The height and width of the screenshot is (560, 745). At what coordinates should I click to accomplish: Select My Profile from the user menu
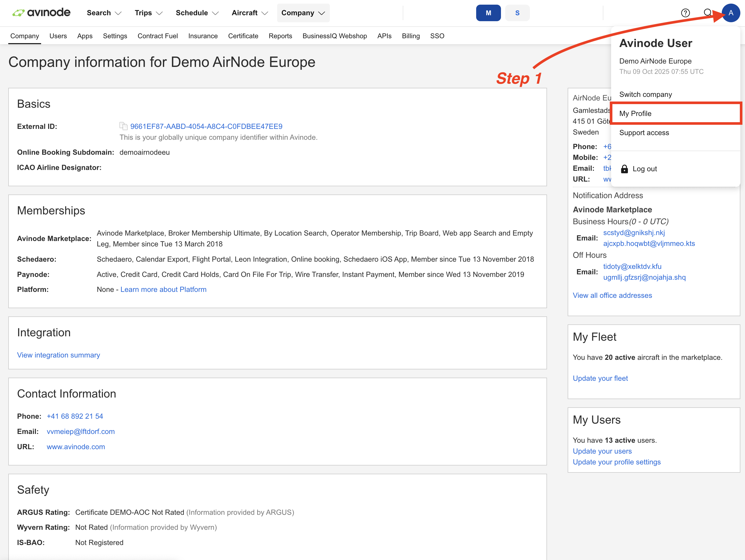point(635,113)
